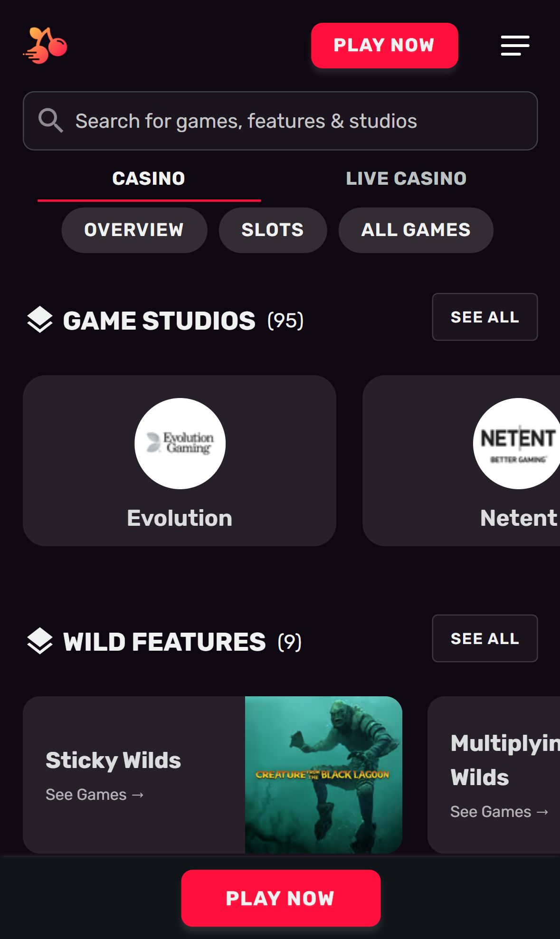The image size is (560, 939).
Task: Click the Game Studios count (95)
Action: pos(285,321)
